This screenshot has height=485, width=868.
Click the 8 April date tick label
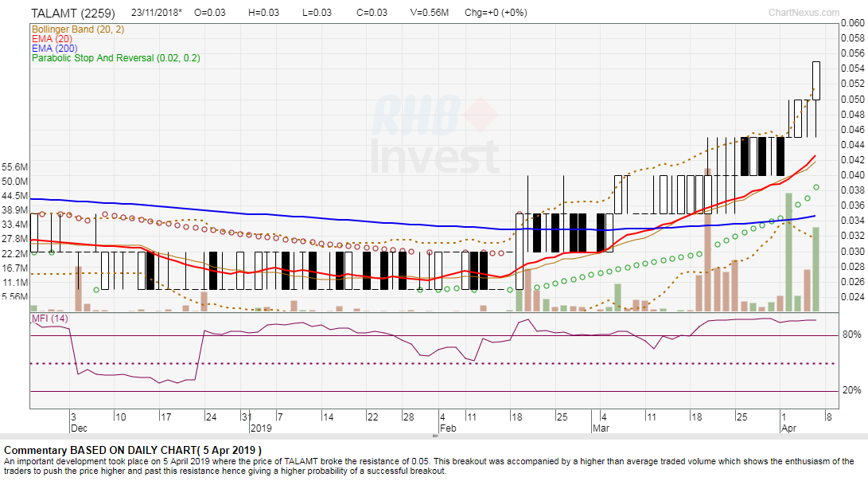(829, 417)
